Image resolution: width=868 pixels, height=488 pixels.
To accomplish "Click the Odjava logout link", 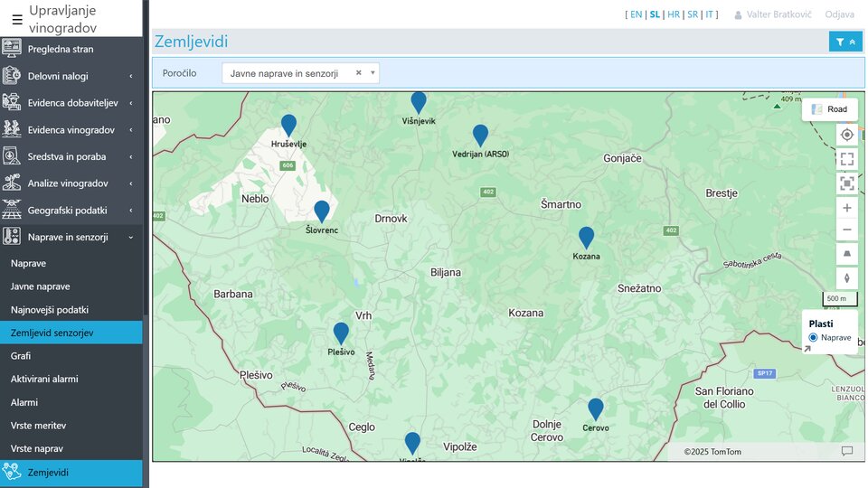I will [839, 14].
